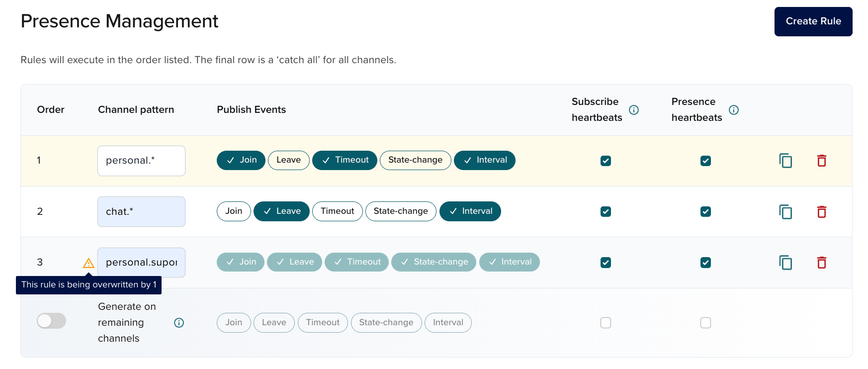Image resolution: width=868 pixels, height=369 pixels.
Task: Edit the chat.* channel pattern field
Action: [x=141, y=212]
